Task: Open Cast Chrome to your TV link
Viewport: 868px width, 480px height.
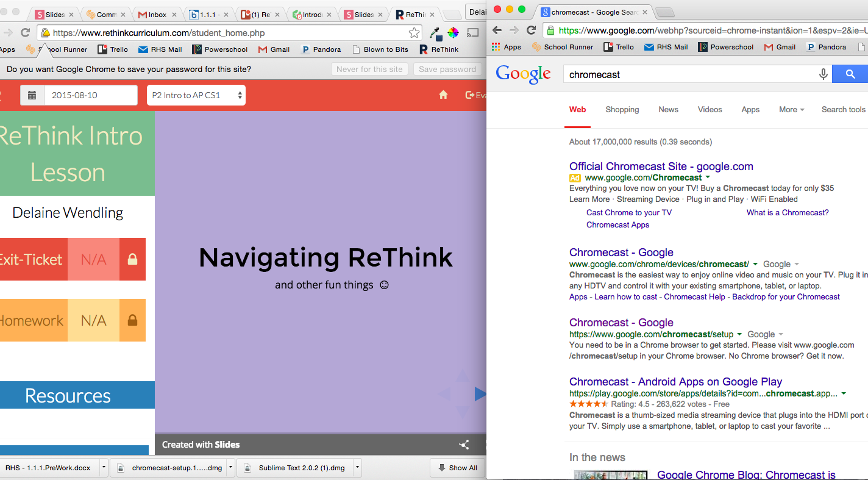Action: (629, 213)
